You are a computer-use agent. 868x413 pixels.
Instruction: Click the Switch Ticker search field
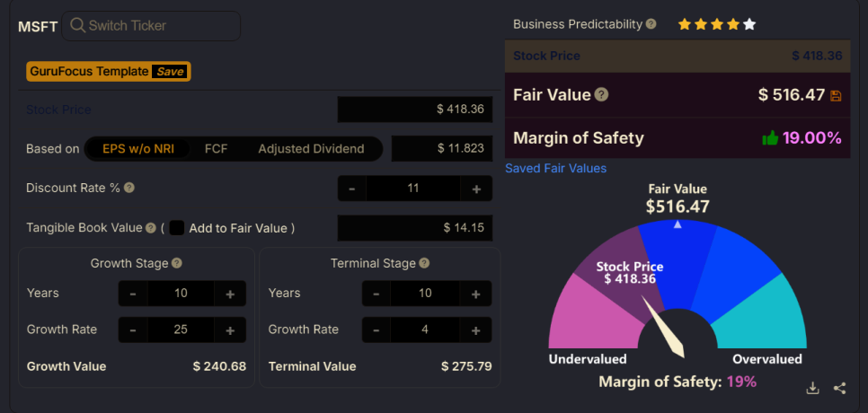pyautogui.click(x=151, y=25)
